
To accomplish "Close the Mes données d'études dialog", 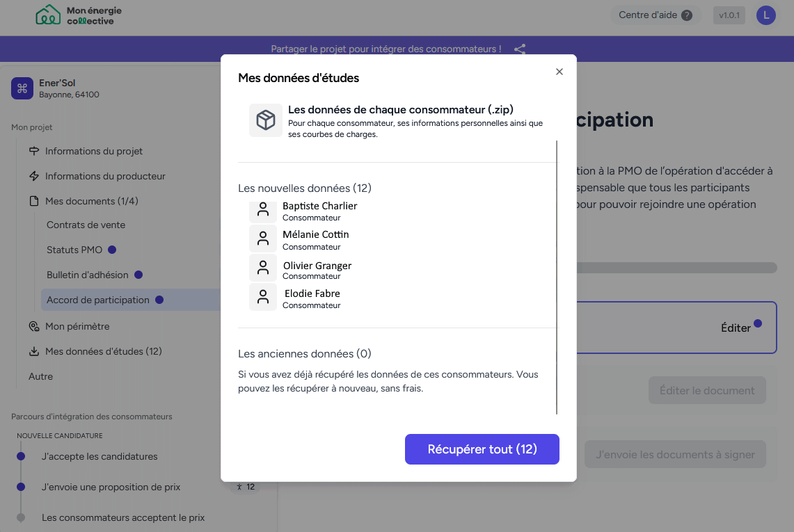I will point(559,72).
